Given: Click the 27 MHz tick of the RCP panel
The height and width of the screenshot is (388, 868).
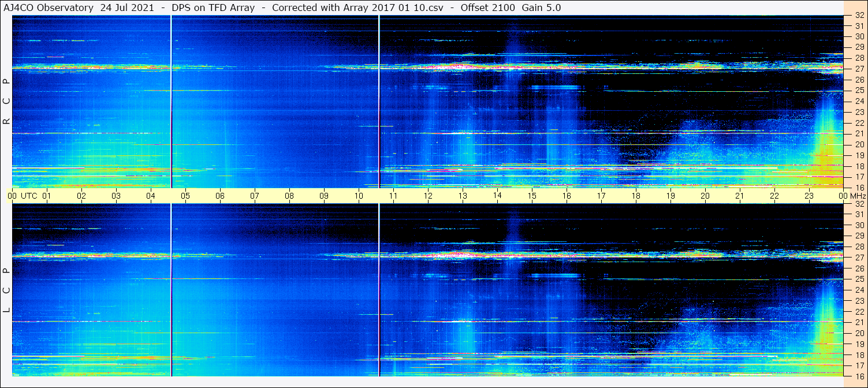Looking at the screenshot, I should coord(859,68).
